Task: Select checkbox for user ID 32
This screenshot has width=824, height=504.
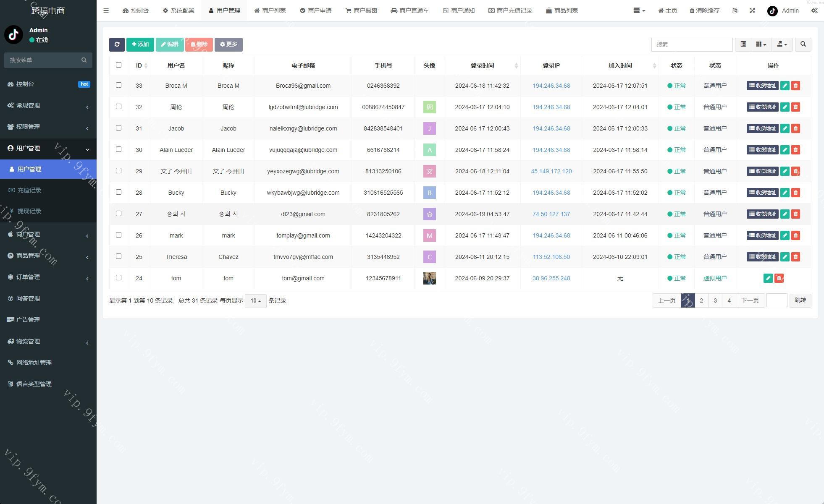Action: [x=118, y=107]
